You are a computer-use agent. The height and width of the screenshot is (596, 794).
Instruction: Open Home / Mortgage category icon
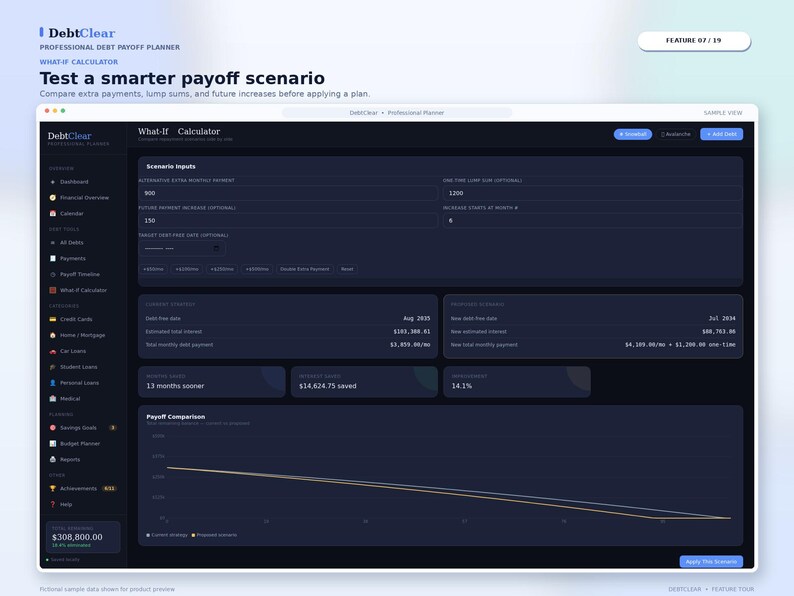53,335
